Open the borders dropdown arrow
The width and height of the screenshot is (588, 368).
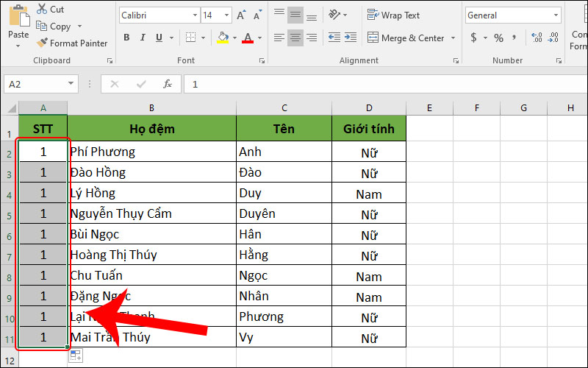pos(204,38)
